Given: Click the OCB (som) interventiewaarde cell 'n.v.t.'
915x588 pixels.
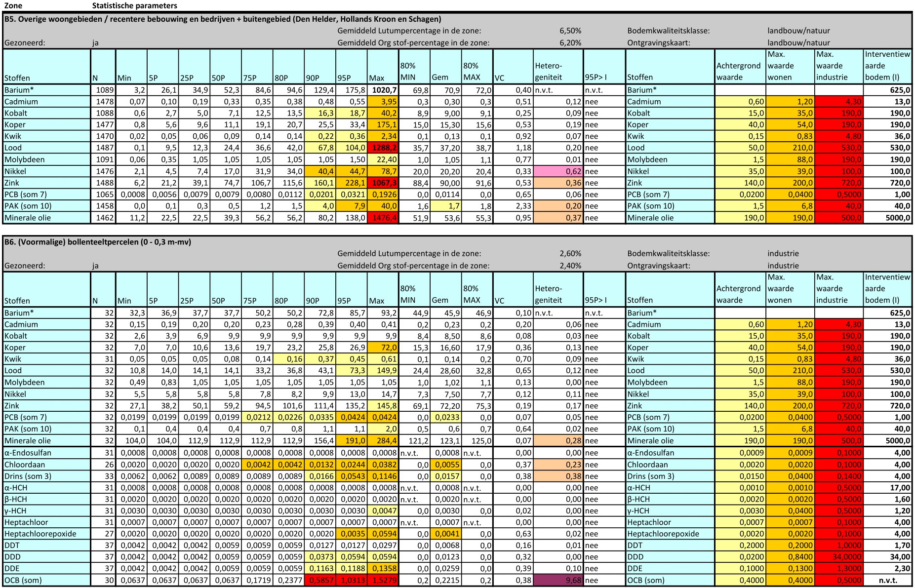Looking at the screenshot, I should (888, 580).
